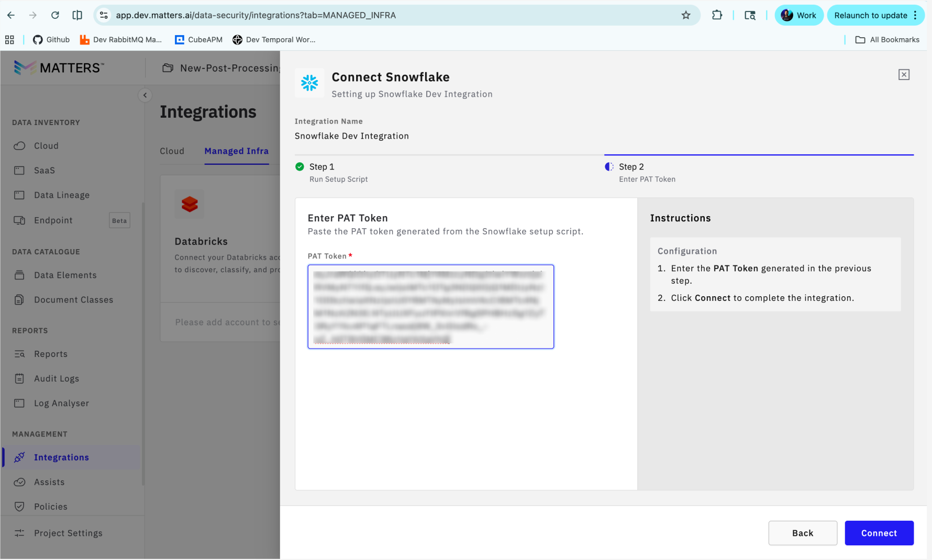The width and height of the screenshot is (932, 560).
Task: Open the New-Post-Processing project folder
Action: click(x=221, y=68)
